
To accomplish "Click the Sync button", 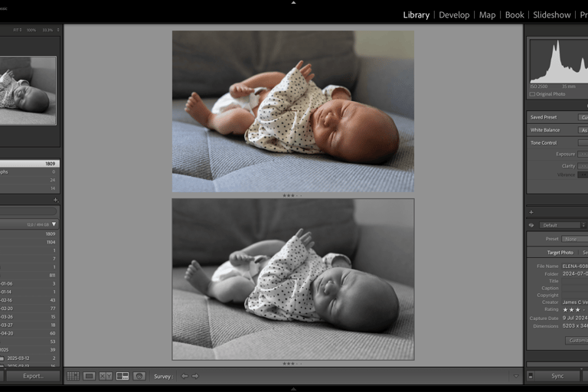I will pos(557,376).
